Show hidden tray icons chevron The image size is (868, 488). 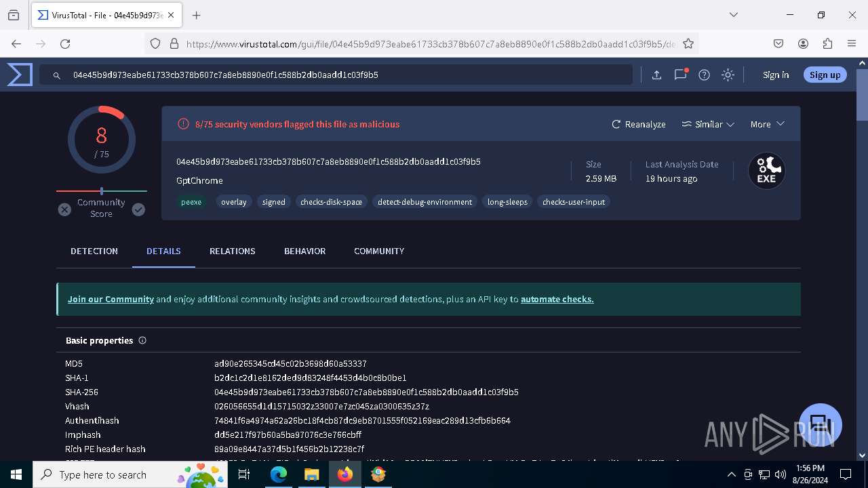point(731,474)
